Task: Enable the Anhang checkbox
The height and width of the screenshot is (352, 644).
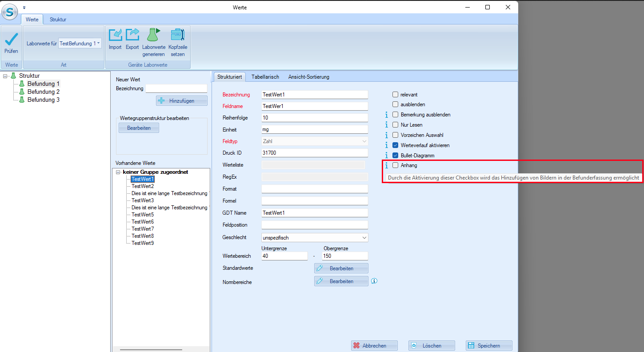Action: coord(395,165)
